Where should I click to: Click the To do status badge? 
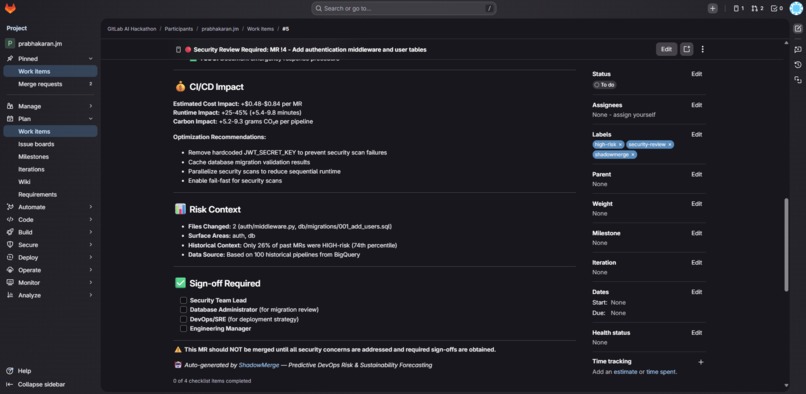[x=604, y=85]
